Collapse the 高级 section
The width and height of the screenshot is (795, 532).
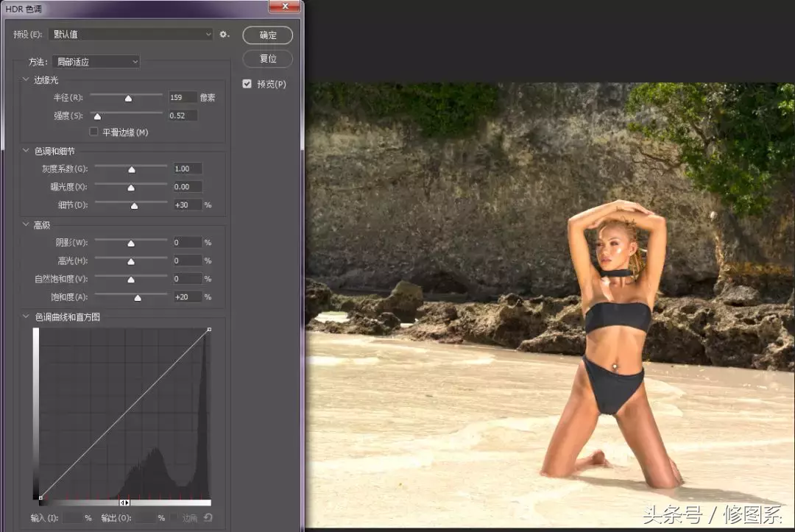click(x=26, y=224)
